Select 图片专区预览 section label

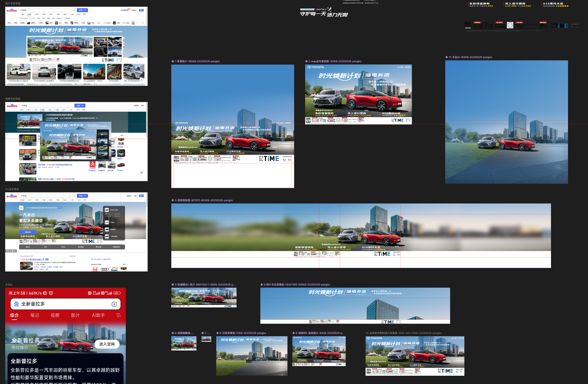pos(13,4)
